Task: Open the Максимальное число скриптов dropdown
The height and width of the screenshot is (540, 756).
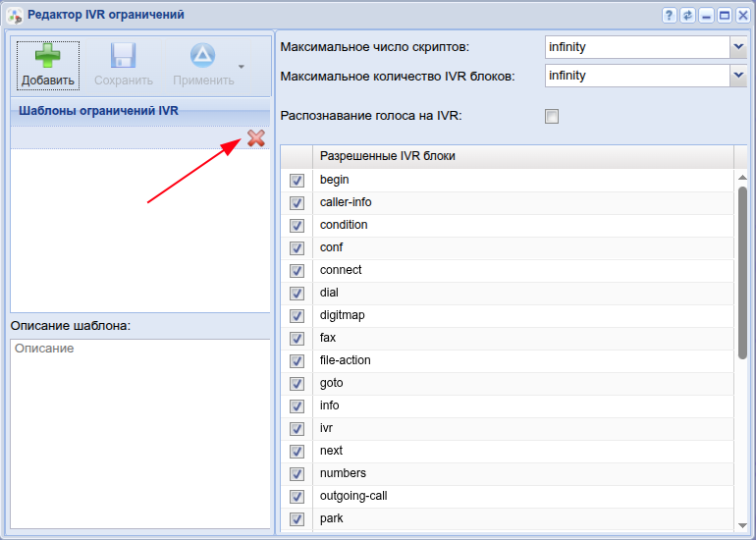Action: pyautogui.click(x=737, y=46)
